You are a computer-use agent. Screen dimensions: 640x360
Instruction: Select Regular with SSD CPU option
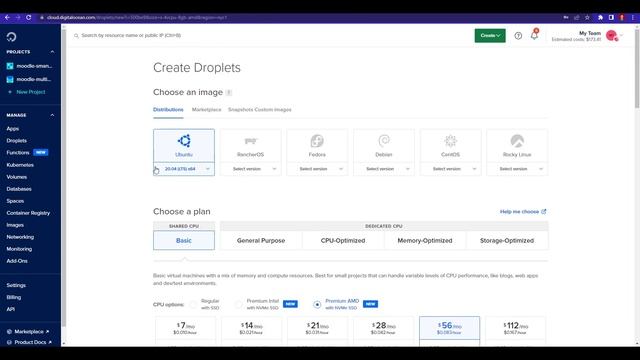click(x=193, y=304)
